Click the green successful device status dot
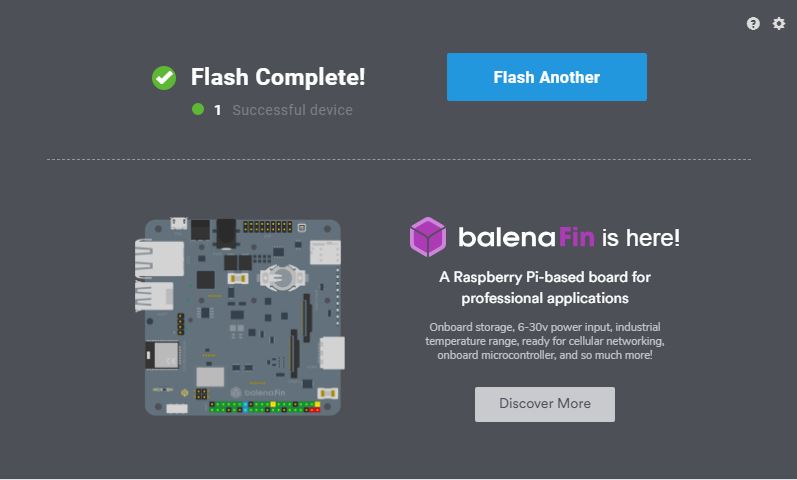Viewport: 797px width, 480px height. click(198, 110)
